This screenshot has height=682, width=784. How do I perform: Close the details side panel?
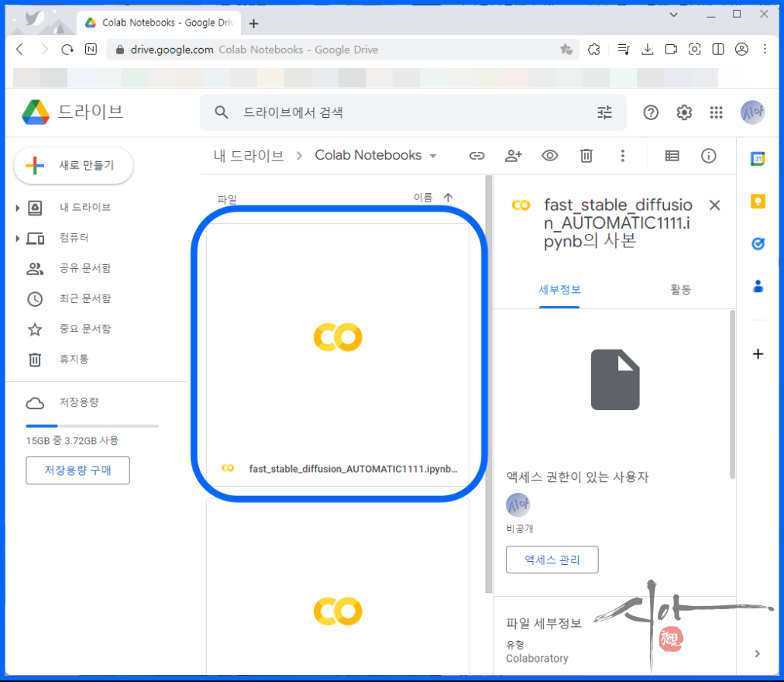pos(715,205)
